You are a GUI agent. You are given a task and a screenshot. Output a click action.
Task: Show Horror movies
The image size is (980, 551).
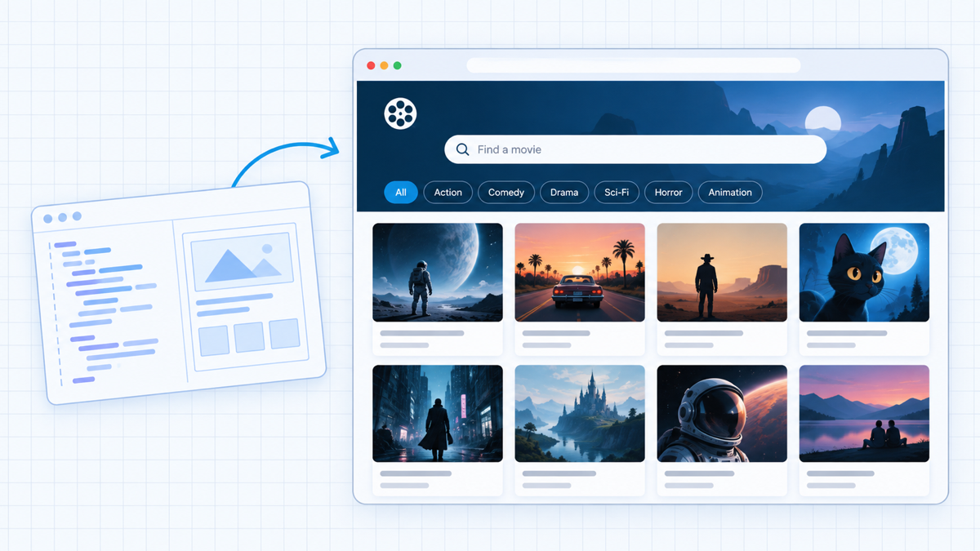click(669, 193)
